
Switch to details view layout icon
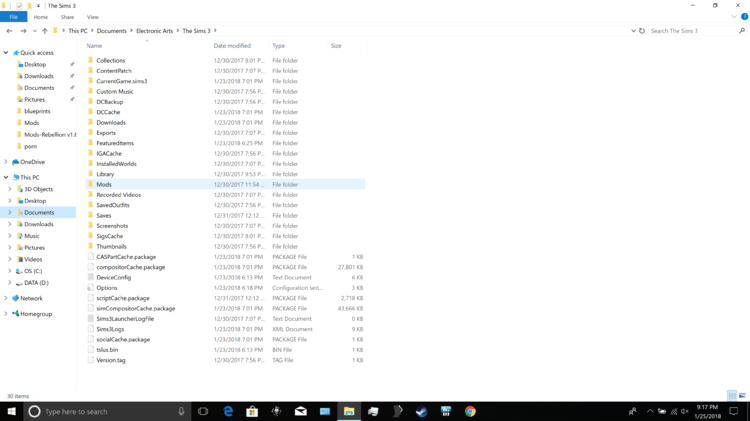732,396
